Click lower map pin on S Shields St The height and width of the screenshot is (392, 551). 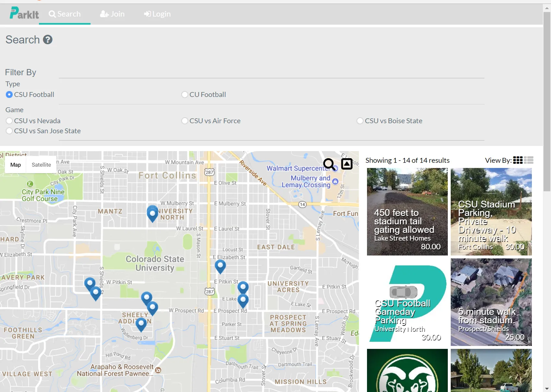click(x=96, y=293)
